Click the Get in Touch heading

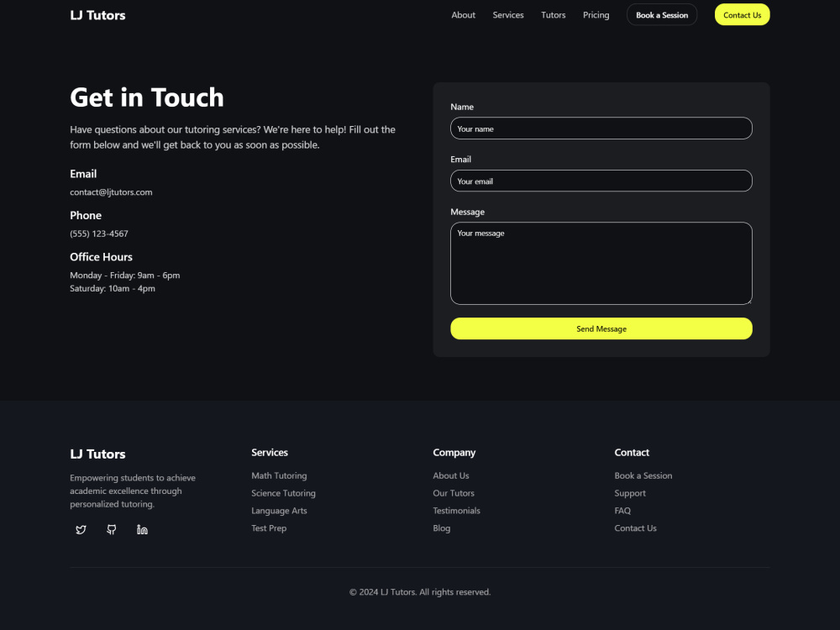tap(147, 97)
